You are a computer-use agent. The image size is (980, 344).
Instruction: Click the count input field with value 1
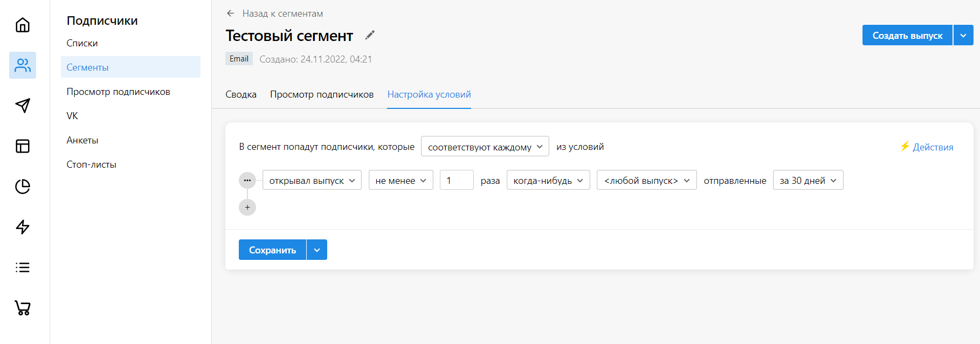tap(456, 180)
